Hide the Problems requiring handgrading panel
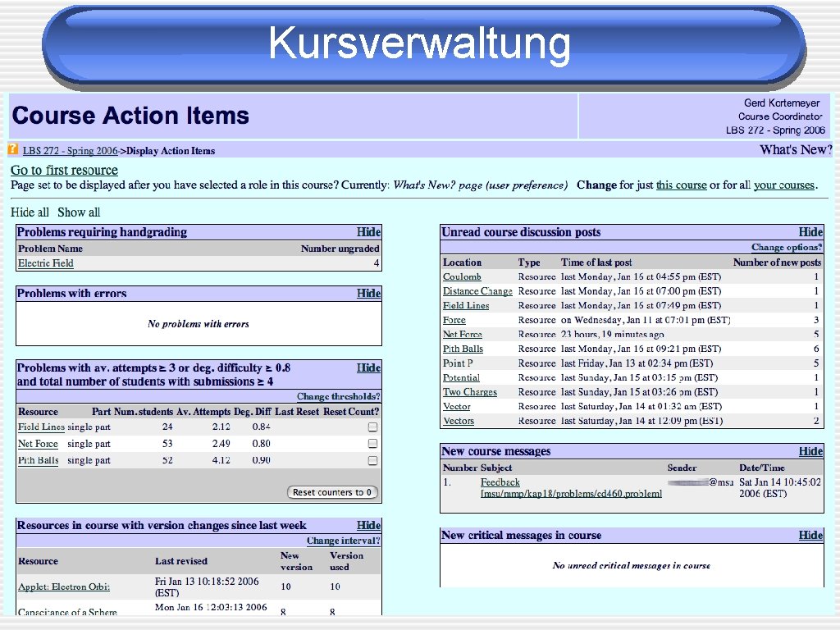 [x=368, y=232]
